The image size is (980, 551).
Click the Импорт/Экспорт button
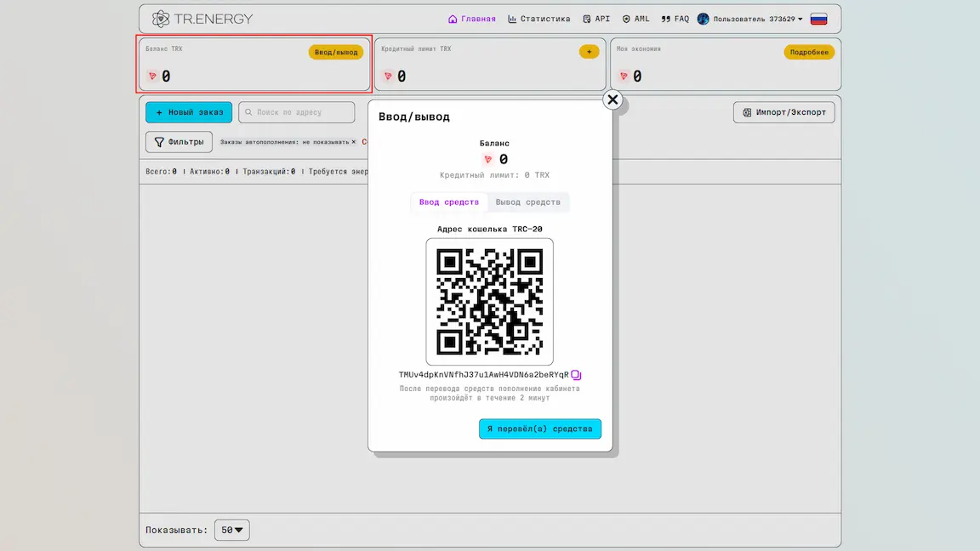click(783, 112)
